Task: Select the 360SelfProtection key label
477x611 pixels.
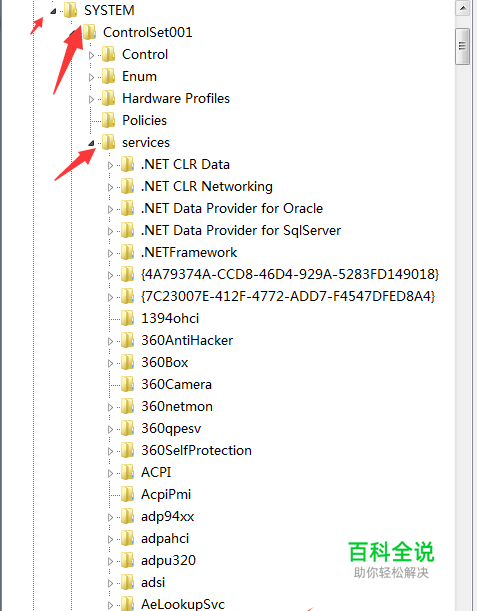Action: (x=196, y=450)
